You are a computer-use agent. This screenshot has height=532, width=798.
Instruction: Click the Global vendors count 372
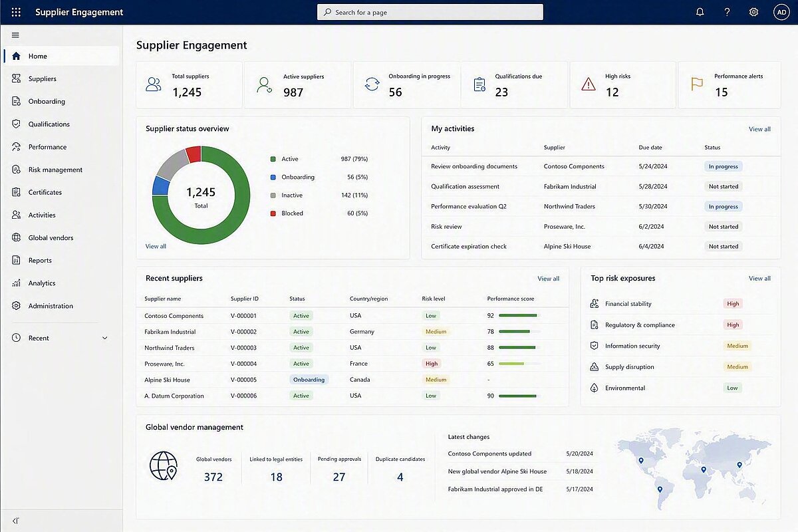213,477
